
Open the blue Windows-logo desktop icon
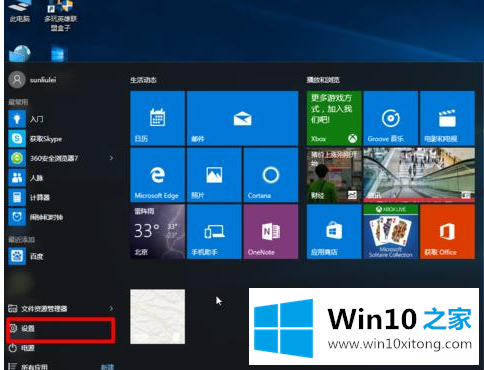(59, 54)
